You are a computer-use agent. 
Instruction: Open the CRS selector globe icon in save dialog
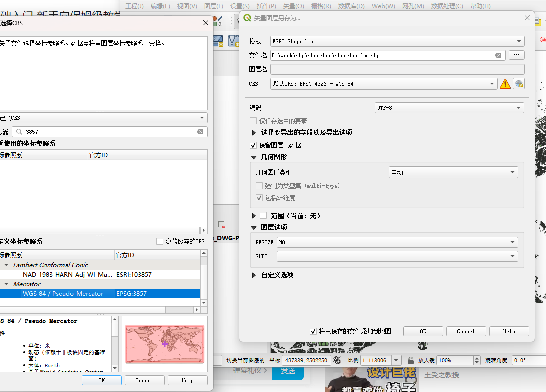(518, 83)
